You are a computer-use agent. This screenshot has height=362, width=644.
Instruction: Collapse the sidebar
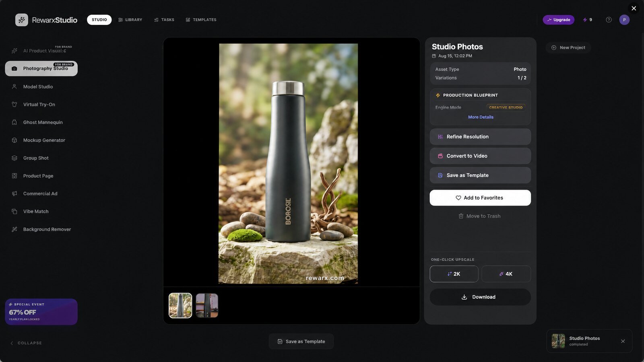(26, 343)
